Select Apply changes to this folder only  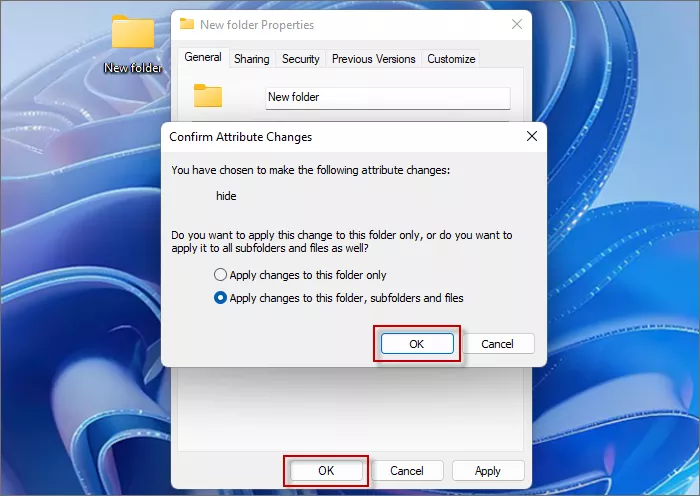coord(300,275)
